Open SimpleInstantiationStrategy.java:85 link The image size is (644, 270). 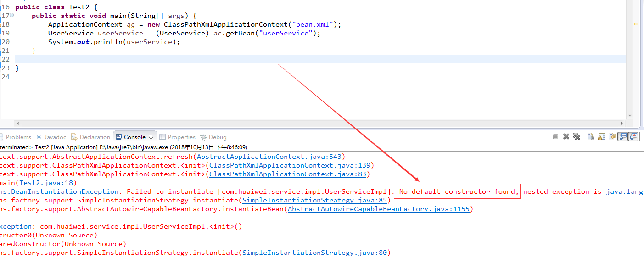pyautogui.click(x=314, y=200)
